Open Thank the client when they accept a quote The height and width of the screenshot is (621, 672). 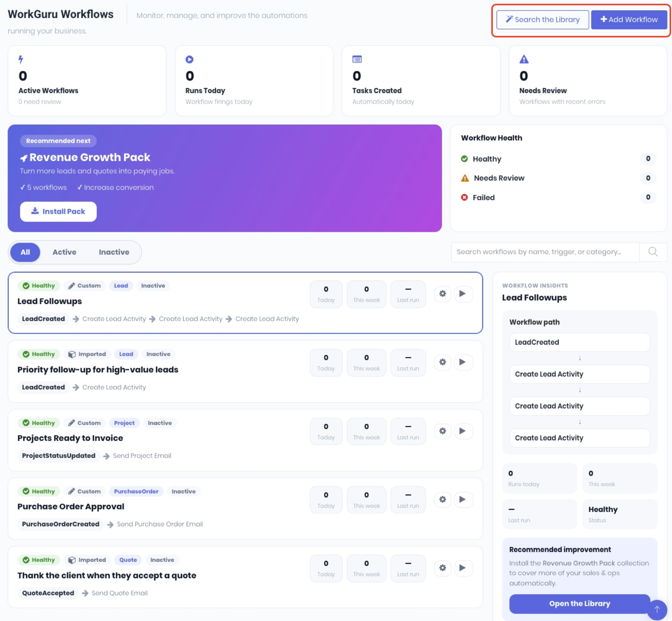pos(107,576)
